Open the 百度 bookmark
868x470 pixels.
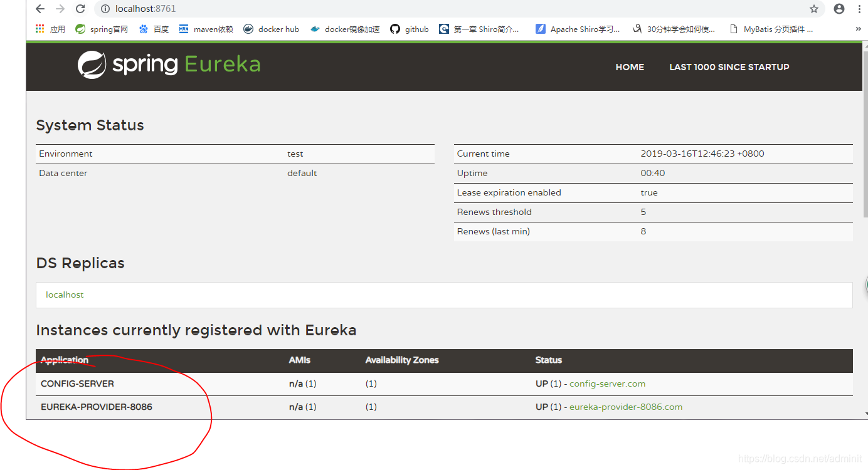tap(154, 29)
